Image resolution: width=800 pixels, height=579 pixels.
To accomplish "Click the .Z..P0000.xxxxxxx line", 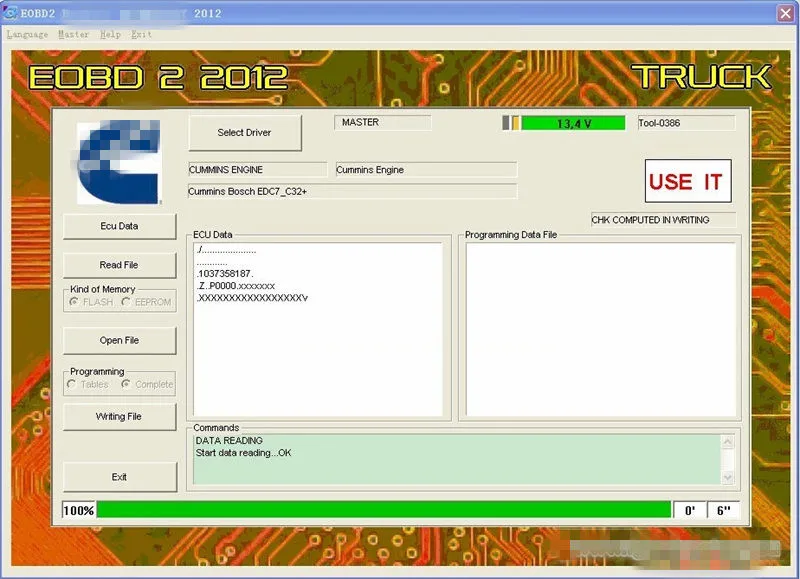I will tap(236, 286).
